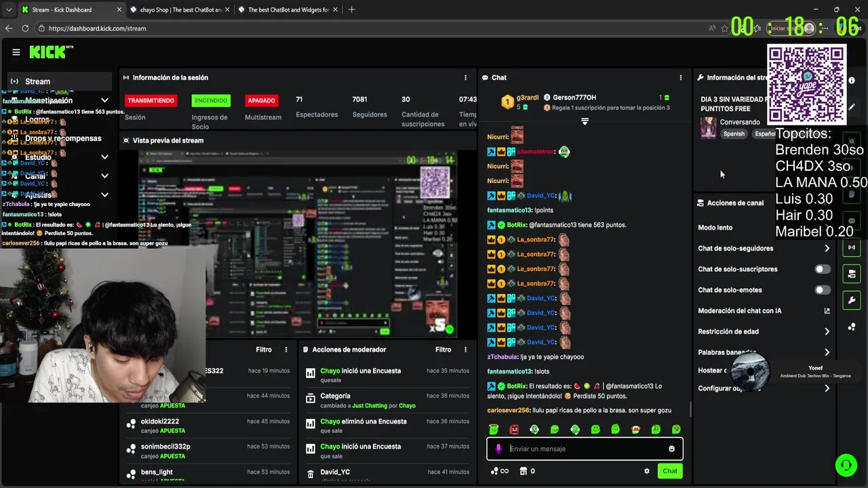Click browser address bar URL
868x488 pixels.
click(98, 28)
